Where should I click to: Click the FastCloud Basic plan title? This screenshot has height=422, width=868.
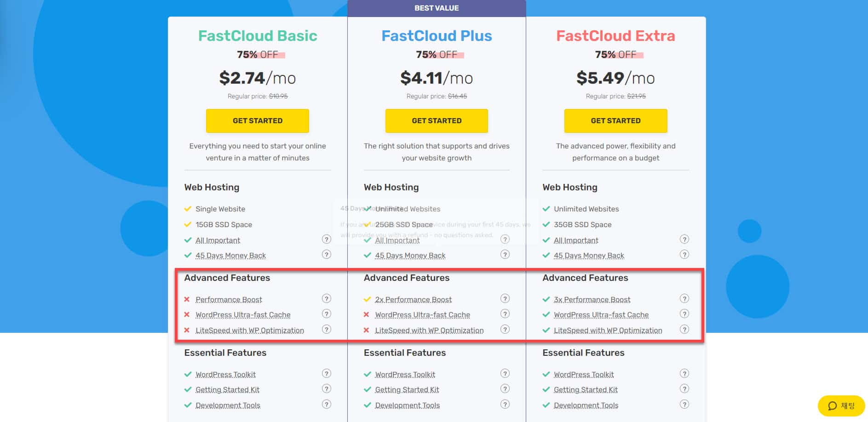point(258,35)
